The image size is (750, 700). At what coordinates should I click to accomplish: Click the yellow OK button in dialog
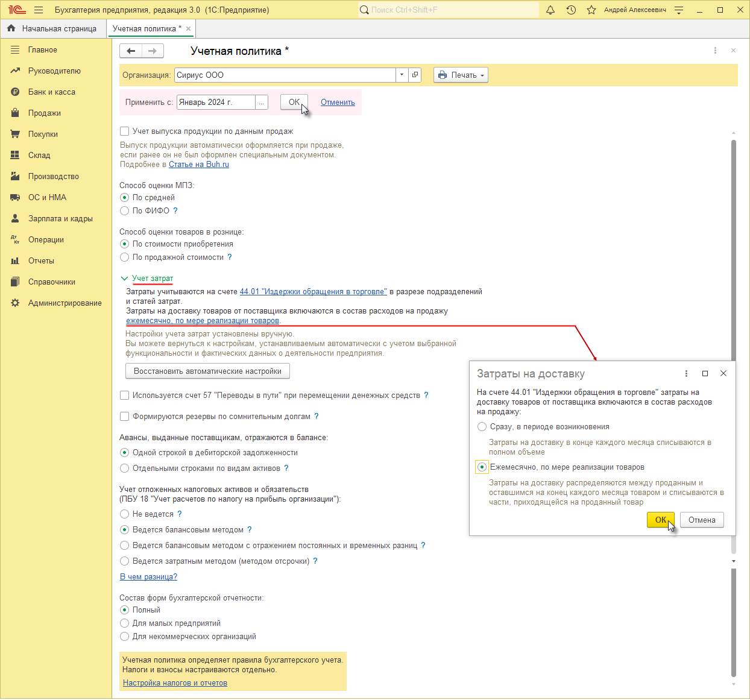tap(661, 520)
